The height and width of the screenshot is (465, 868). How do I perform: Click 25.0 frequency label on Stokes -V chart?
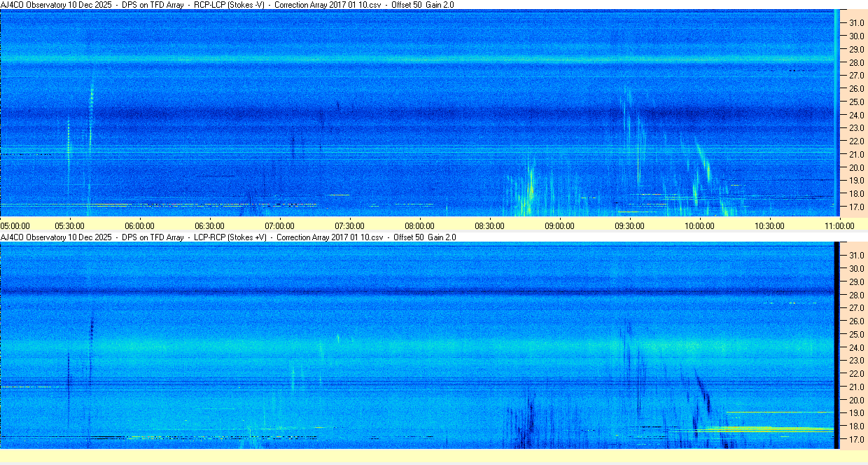[857, 102]
